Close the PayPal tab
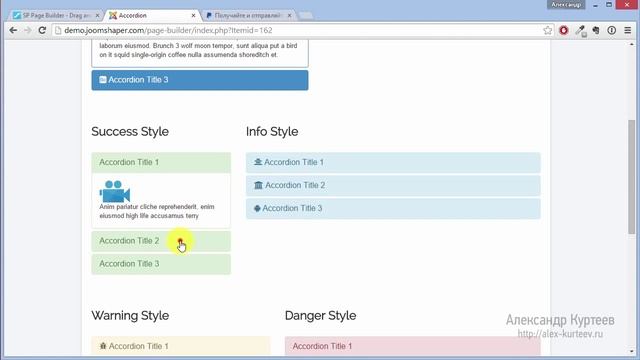Viewport: 640px width, 360px height. (289, 16)
